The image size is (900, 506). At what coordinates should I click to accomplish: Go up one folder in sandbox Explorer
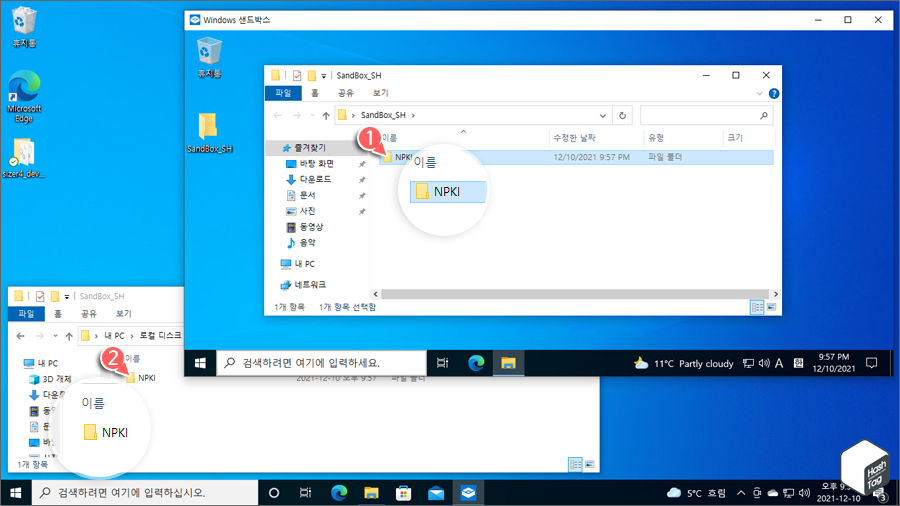[326, 115]
